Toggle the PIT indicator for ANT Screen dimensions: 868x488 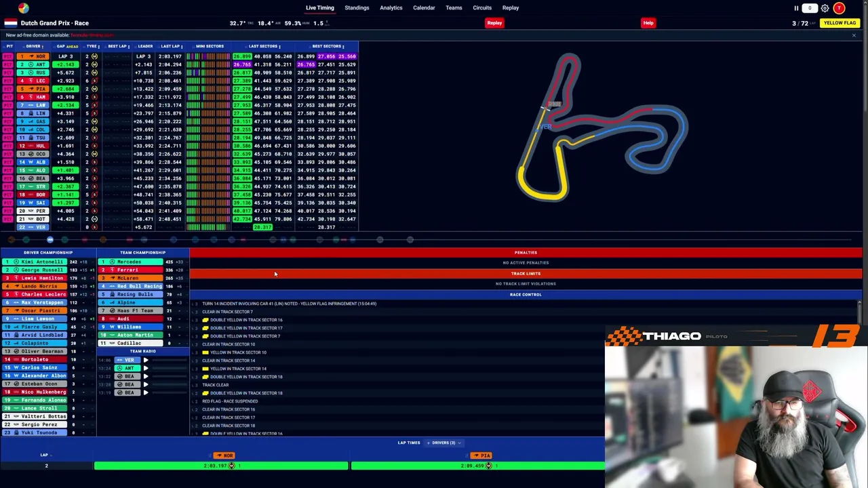8,65
